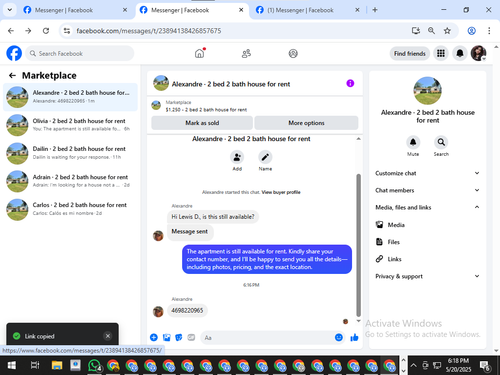Open the account profile picture menu
Image resolution: width=500 pixels, height=375 pixels.
tap(478, 53)
